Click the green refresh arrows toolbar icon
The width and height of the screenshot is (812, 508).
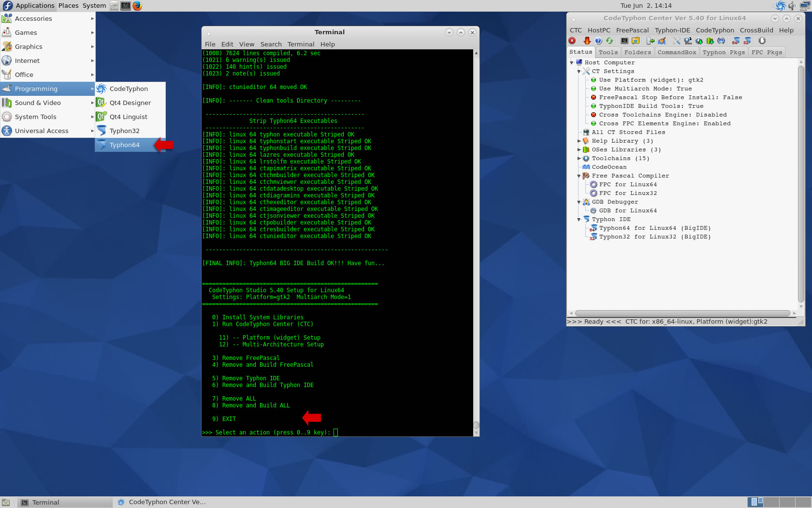[609, 41]
